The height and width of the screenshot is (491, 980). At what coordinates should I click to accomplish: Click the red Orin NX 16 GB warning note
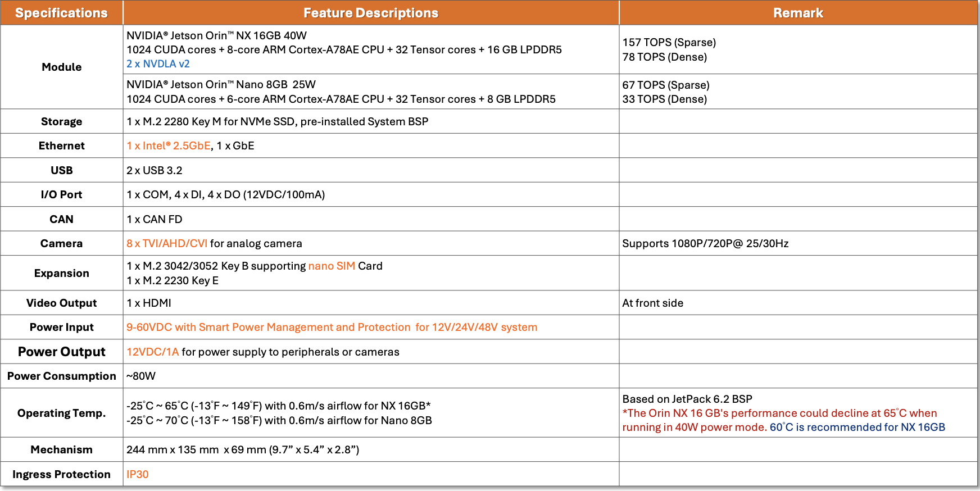tap(780, 420)
